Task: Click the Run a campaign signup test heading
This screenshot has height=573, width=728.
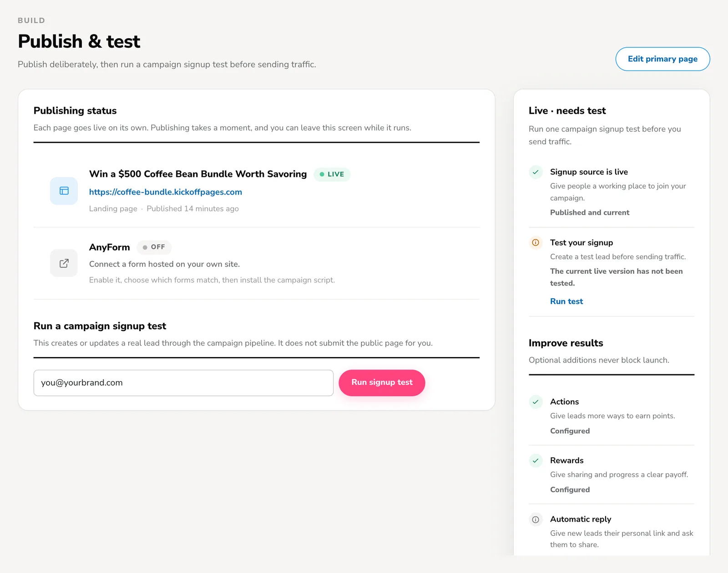Action: pos(100,326)
